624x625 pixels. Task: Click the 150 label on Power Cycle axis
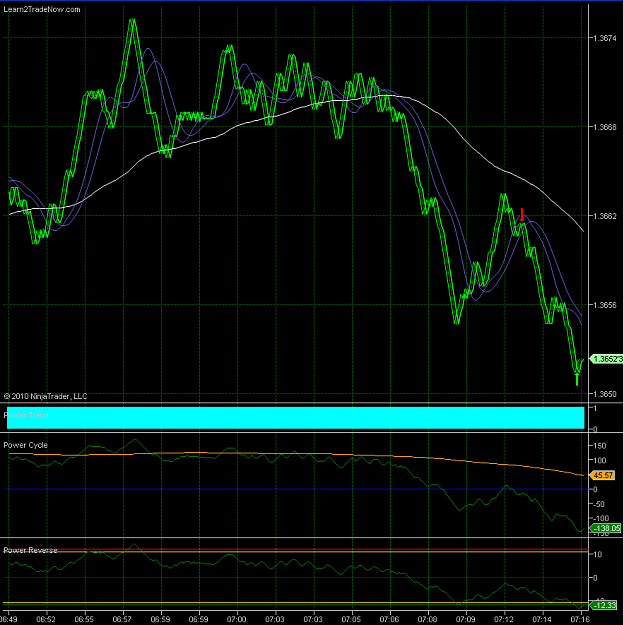tap(600, 446)
